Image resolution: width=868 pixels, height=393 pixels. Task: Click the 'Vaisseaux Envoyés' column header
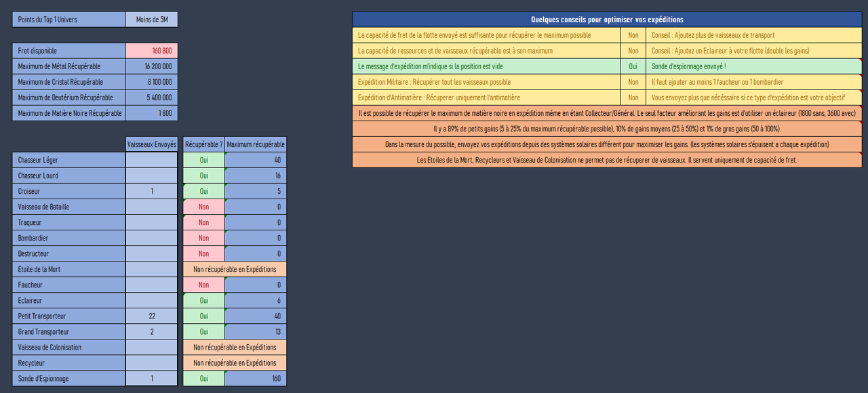pyautogui.click(x=152, y=144)
